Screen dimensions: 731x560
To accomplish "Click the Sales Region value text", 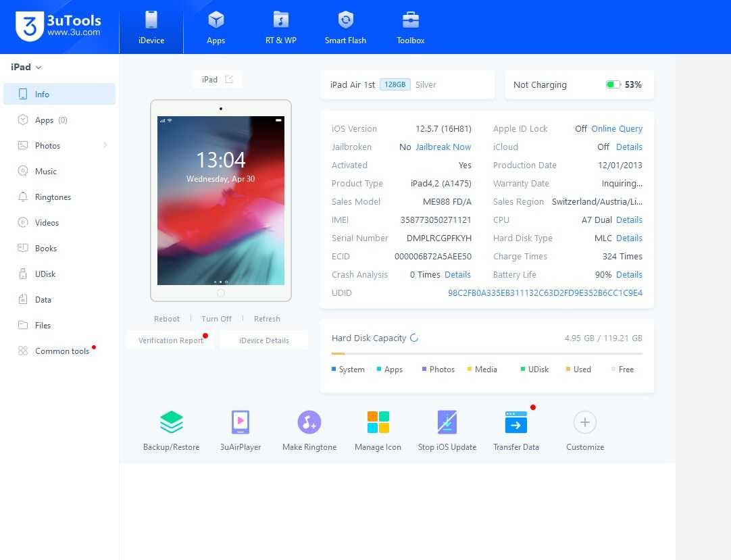I will (597, 201).
